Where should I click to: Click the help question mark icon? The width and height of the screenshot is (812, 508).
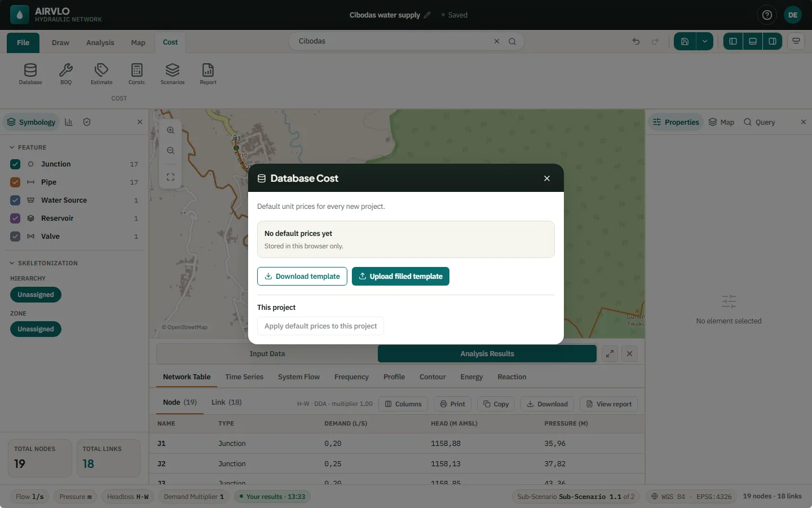(x=767, y=15)
